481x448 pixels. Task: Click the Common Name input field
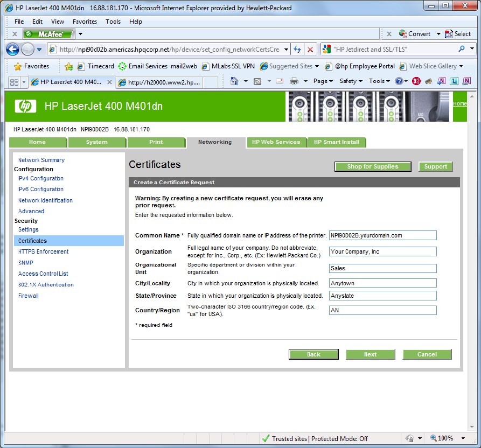click(x=383, y=235)
